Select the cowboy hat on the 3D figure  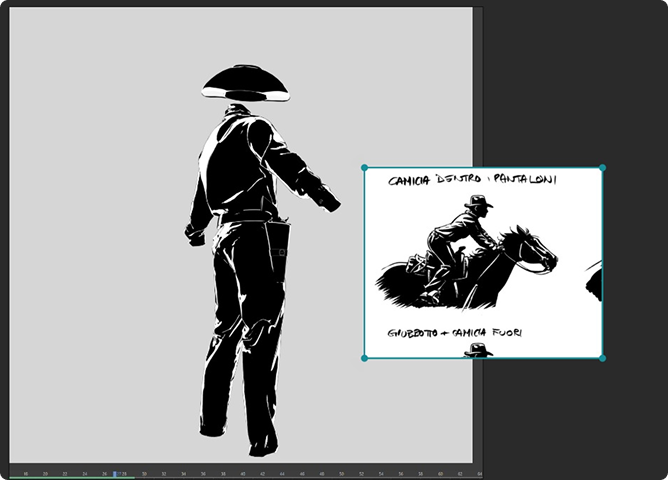[245, 82]
